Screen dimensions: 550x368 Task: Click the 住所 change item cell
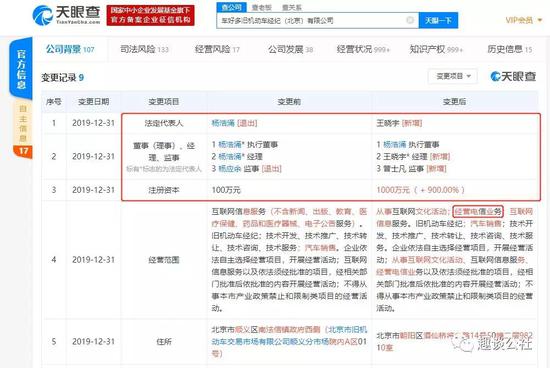(x=164, y=341)
